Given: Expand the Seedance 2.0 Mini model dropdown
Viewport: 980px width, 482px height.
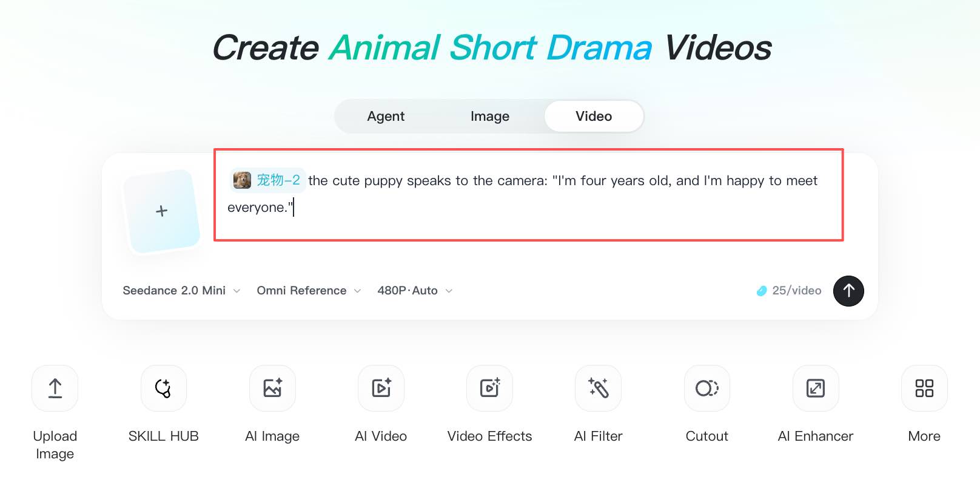Looking at the screenshot, I should (x=181, y=291).
